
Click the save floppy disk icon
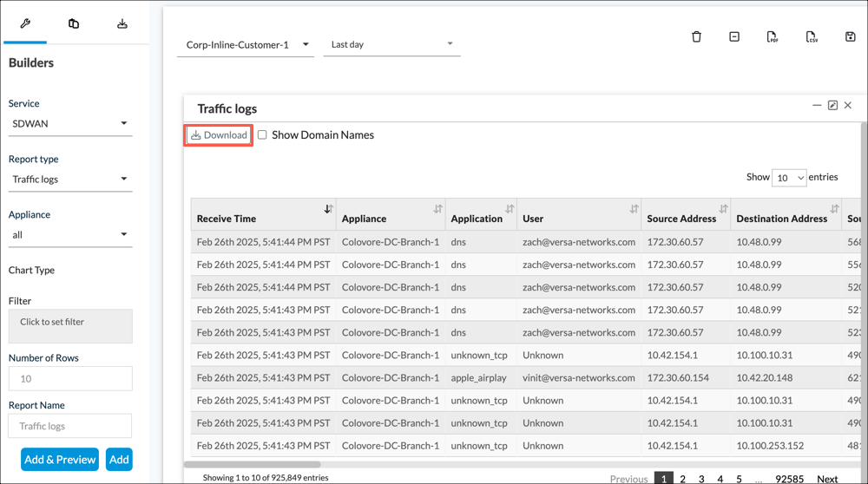click(850, 36)
